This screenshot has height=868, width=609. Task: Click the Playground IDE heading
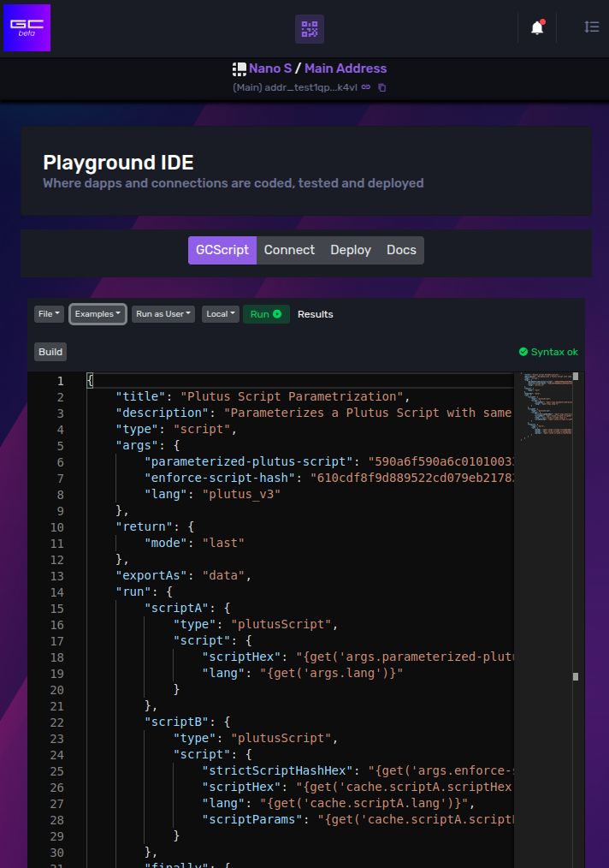(118, 163)
